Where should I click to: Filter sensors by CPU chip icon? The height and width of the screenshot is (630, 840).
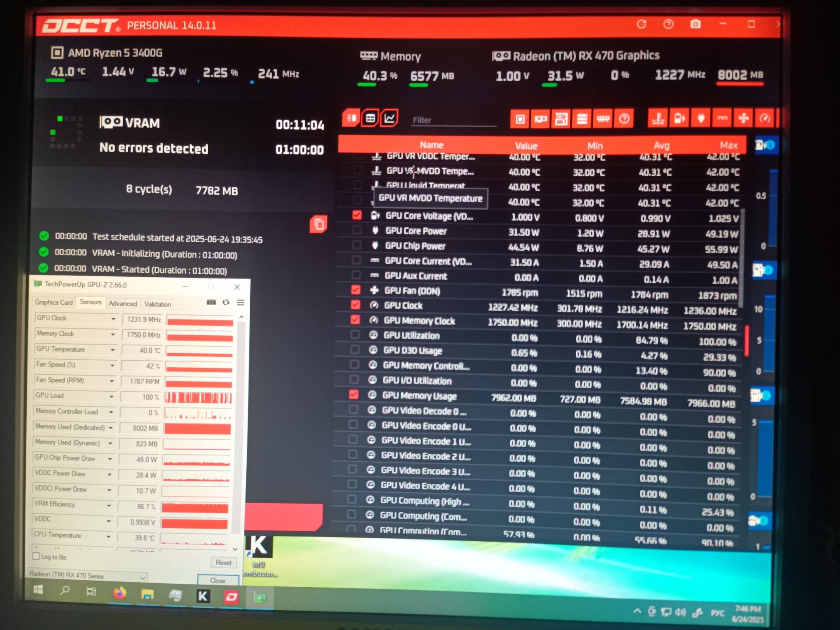[520, 118]
